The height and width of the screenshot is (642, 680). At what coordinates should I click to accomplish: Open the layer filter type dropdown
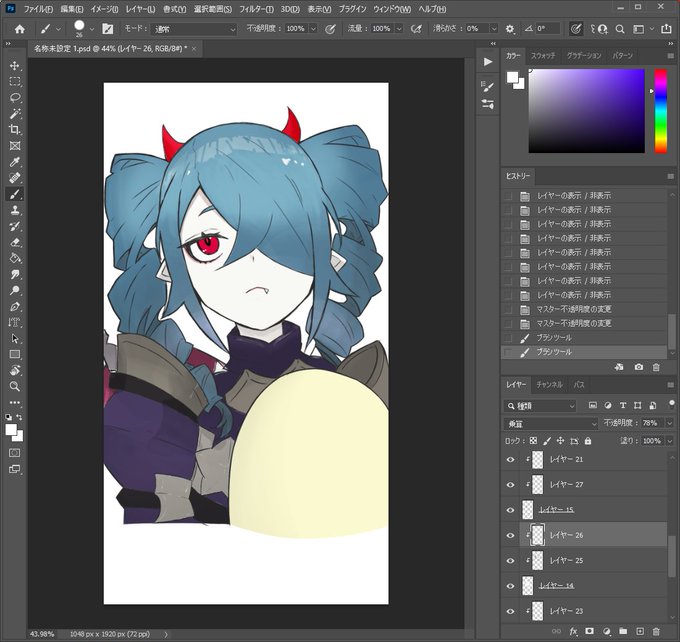click(540, 406)
